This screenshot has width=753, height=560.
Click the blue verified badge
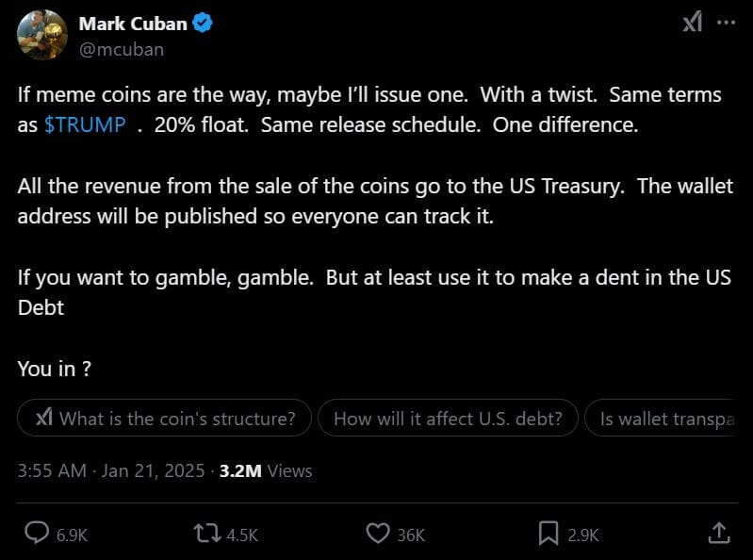point(203,25)
